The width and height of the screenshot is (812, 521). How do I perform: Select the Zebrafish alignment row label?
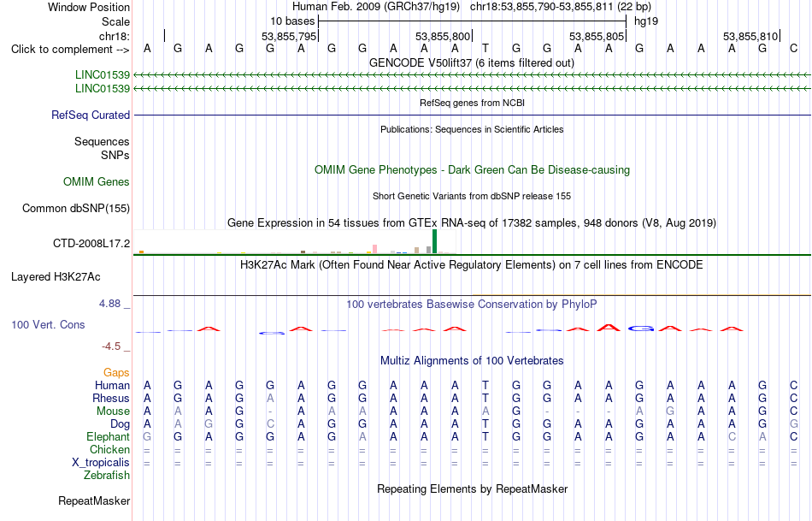107,476
